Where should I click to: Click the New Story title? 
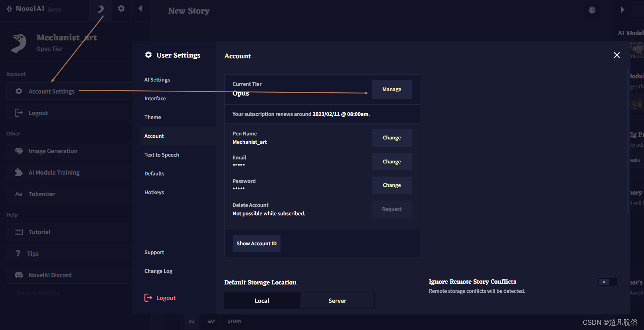[189, 11]
